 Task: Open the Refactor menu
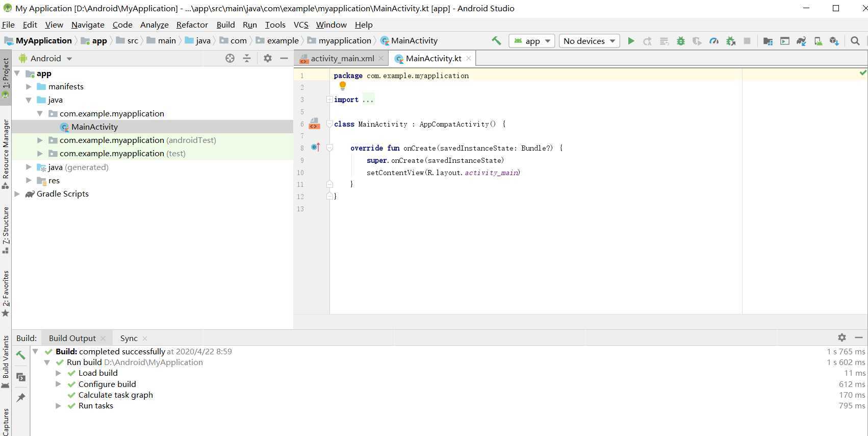tap(192, 25)
